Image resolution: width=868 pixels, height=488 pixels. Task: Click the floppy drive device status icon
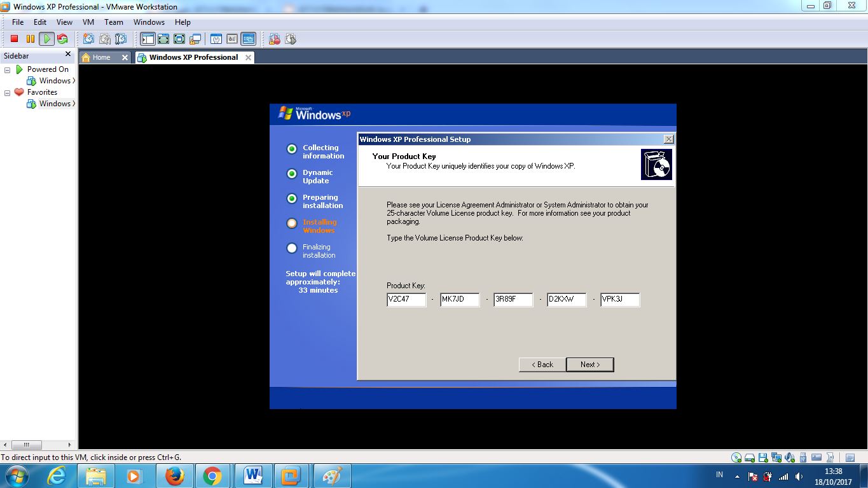[x=763, y=457]
